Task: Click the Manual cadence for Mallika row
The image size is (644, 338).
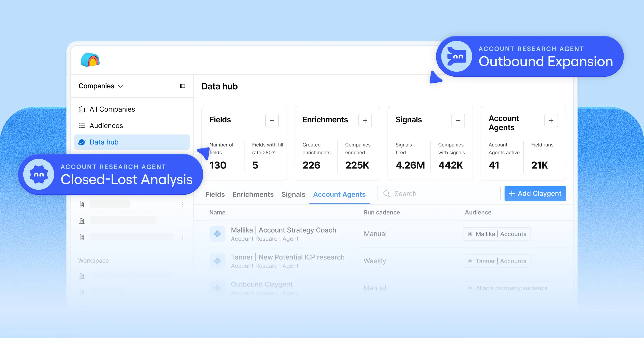Action: coord(375,234)
